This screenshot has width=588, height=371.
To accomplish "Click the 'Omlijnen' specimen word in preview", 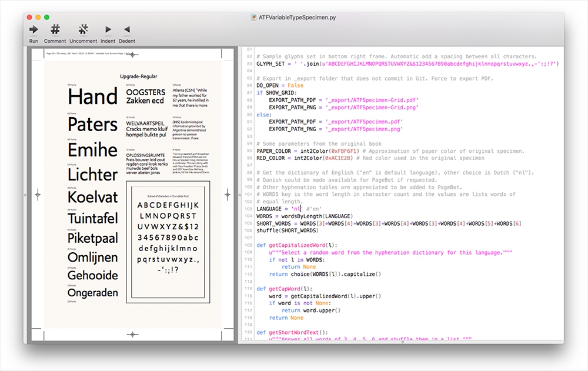I will (93, 258).
